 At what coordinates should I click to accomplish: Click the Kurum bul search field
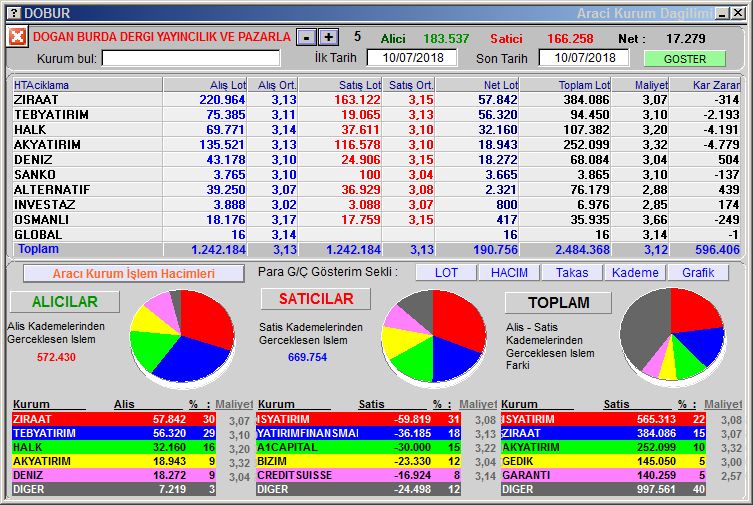191,58
